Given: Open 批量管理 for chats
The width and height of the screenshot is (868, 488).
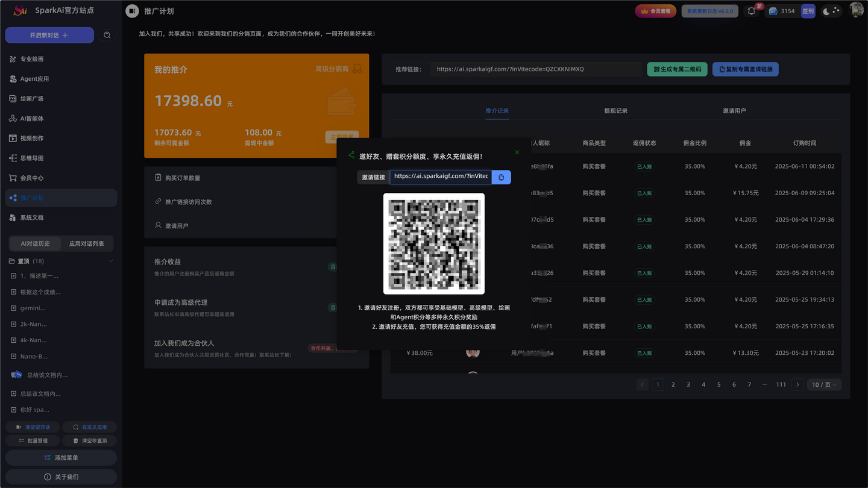Looking at the screenshot, I should (33, 440).
